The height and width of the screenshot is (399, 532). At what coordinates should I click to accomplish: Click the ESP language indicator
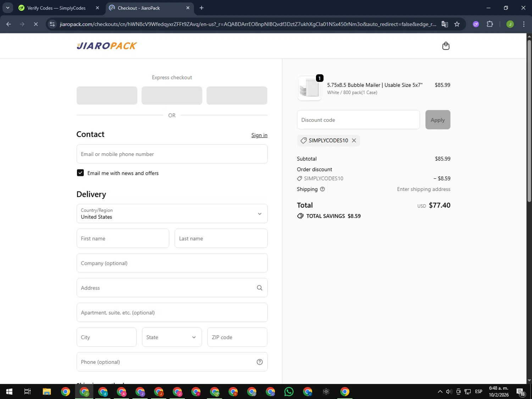(478, 392)
